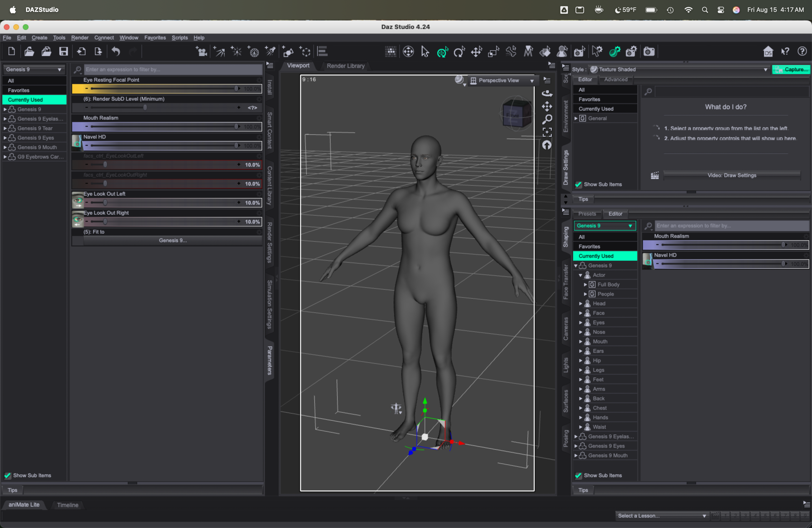Screen dimensions: 812x528
Task: Click the viewport orbit rotate icon
Action: 547,93
